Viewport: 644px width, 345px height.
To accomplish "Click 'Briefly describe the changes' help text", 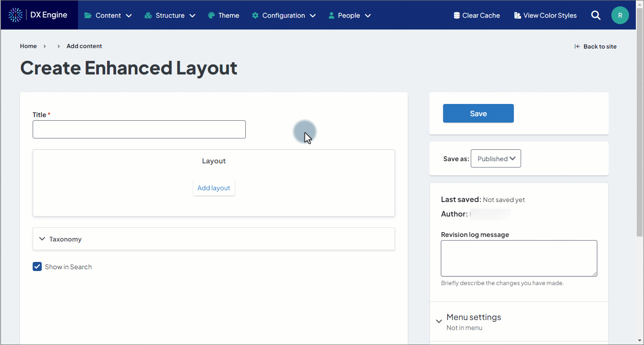I will tap(503, 283).
